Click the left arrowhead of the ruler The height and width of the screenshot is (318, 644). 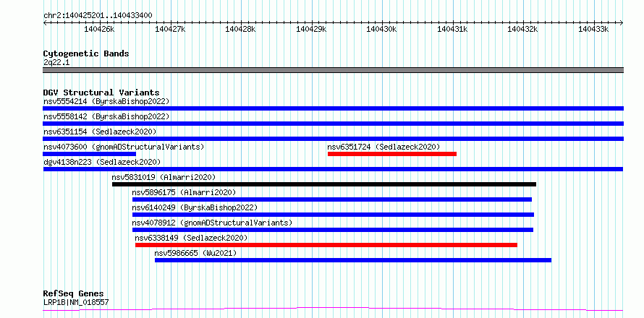[x=45, y=22]
